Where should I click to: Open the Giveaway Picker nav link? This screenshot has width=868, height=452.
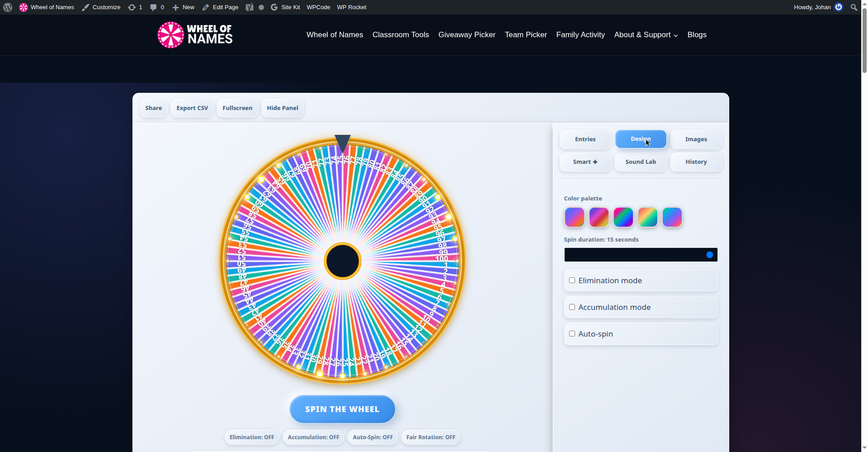pyautogui.click(x=467, y=35)
